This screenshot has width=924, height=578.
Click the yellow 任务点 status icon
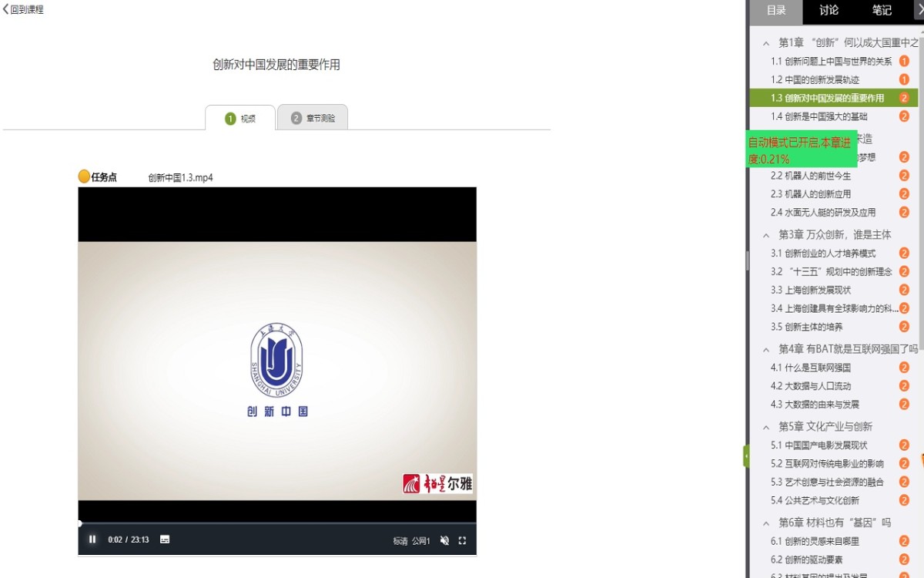point(84,176)
